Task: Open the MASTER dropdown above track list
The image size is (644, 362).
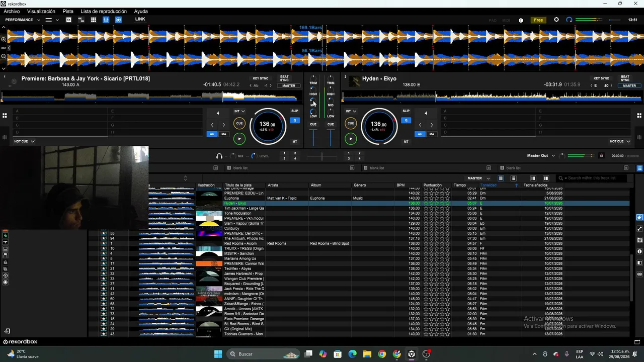Action: coord(478,178)
